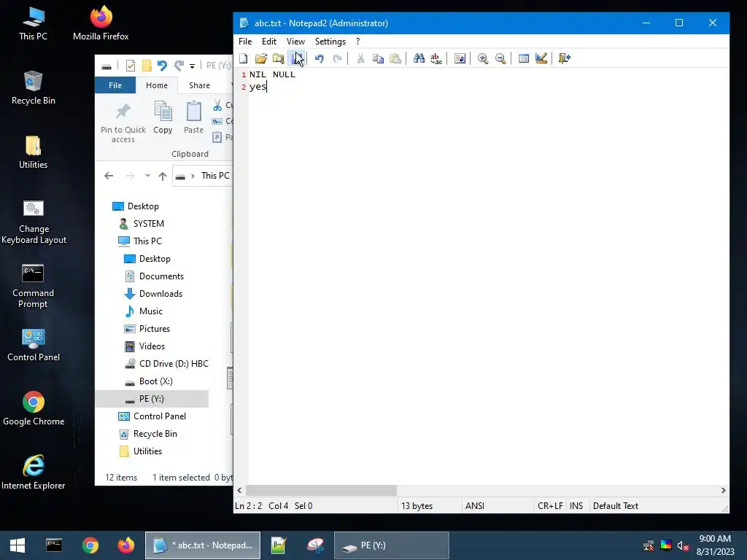Open the Quick Access Toolbar customize dropdown
The width and height of the screenshot is (747, 560).
pyautogui.click(x=192, y=66)
